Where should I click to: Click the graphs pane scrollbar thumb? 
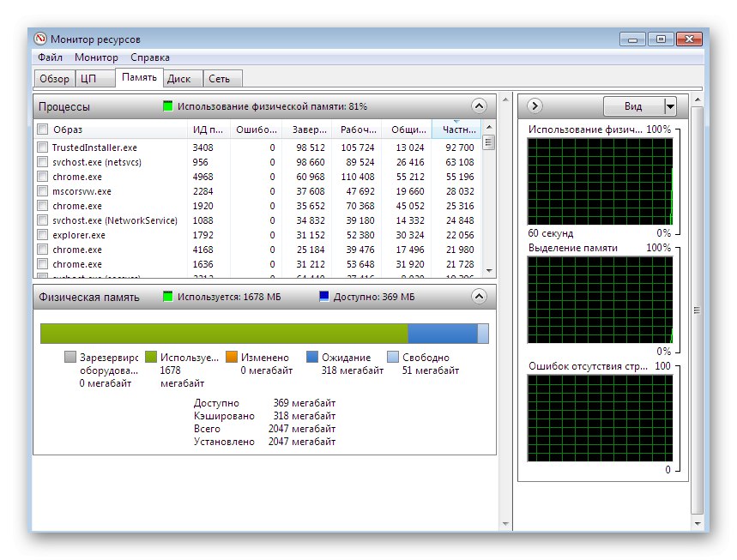698,310
